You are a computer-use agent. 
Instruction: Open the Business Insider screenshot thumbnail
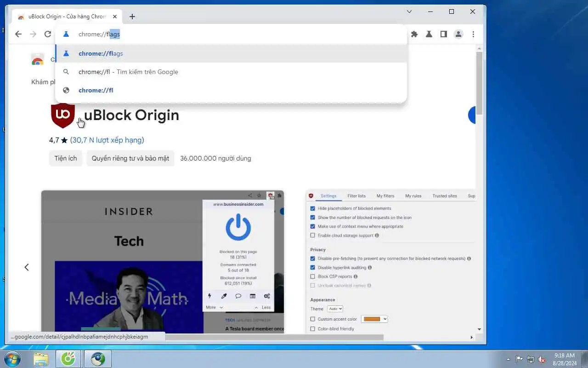[x=163, y=262]
